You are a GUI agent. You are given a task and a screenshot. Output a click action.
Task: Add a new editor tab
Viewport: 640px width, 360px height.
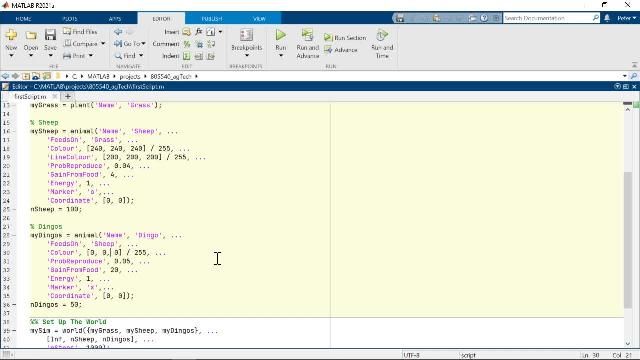click(x=68, y=97)
